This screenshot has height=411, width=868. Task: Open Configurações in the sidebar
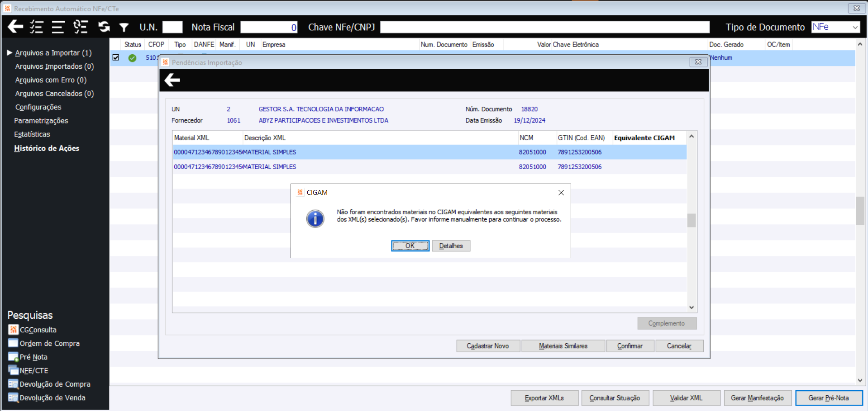click(x=38, y=107)
